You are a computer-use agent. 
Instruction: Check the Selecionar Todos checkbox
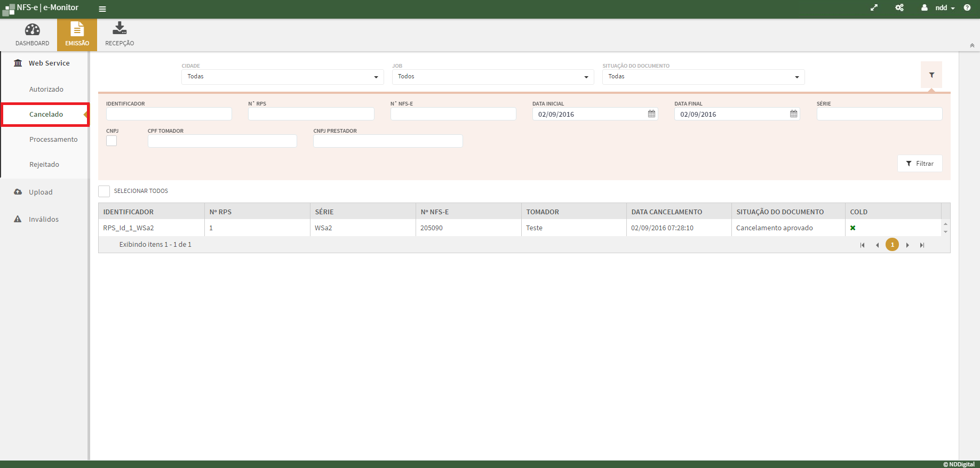coord(104,191)
